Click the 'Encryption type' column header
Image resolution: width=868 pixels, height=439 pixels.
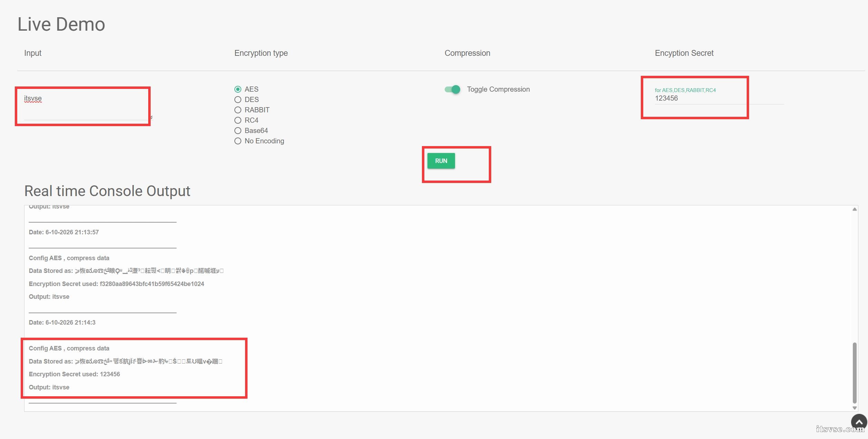[261, 53]
